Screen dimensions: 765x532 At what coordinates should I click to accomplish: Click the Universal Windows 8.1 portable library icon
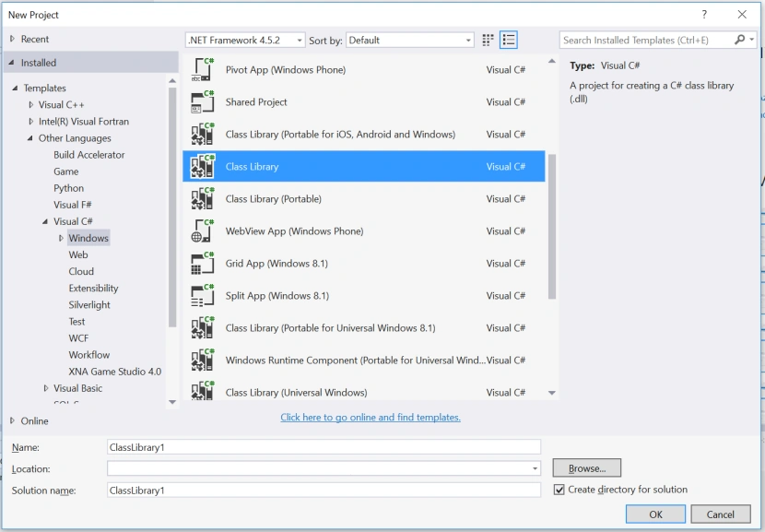click(x=203, y=328)
